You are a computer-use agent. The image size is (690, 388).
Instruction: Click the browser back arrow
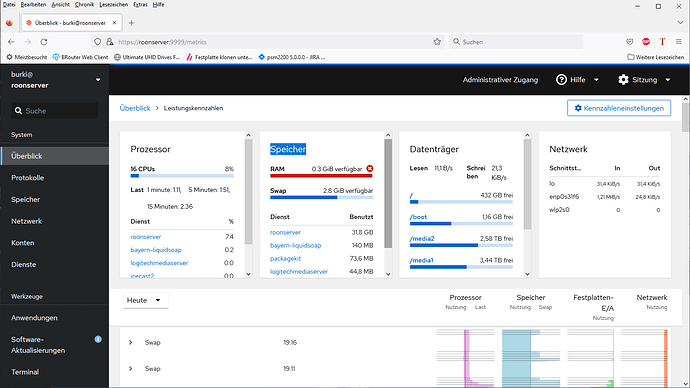coord(11,42)
